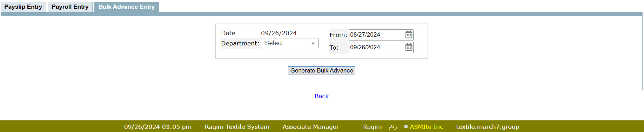Focus the To date input field
644x132 pixels.
coord(377,47)
